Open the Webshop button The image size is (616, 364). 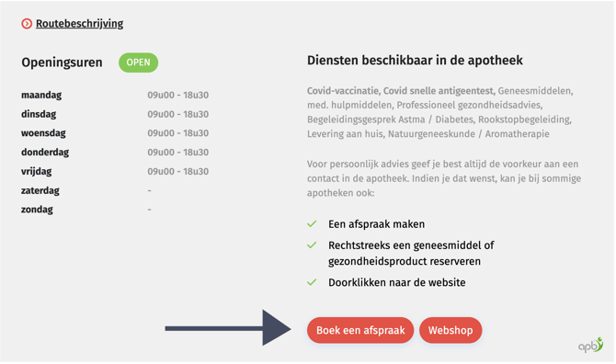(x=451, y=330)
